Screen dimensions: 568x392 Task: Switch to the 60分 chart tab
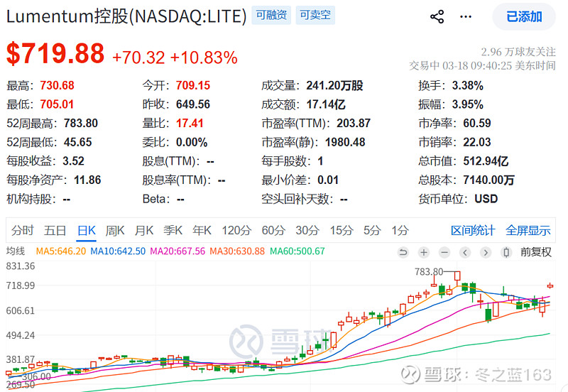(273, 230)
